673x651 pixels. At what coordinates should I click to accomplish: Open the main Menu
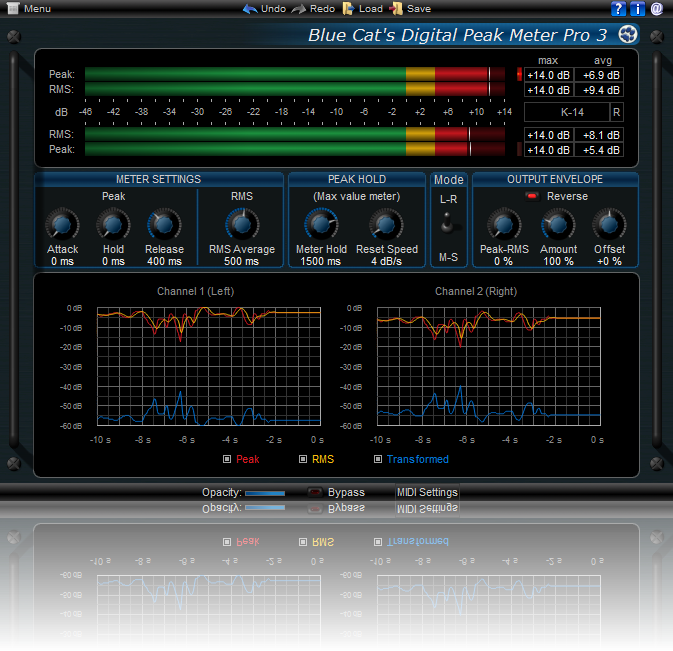tap(28, 9)
